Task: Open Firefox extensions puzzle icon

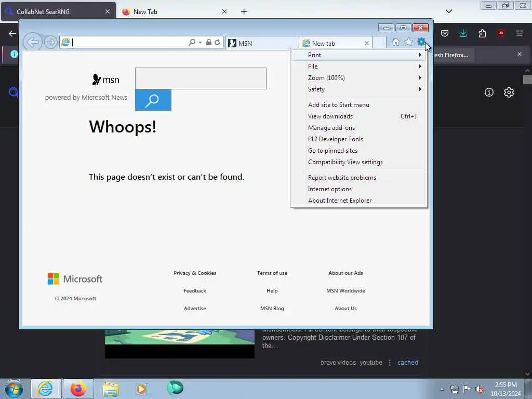Action: click(482, 33)
